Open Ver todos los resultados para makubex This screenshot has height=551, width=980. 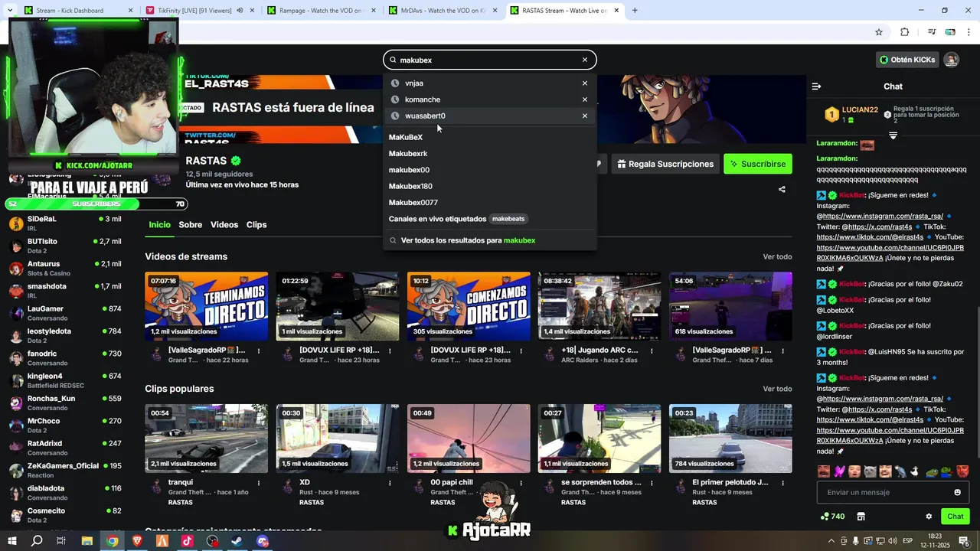[x=490, y=240]
